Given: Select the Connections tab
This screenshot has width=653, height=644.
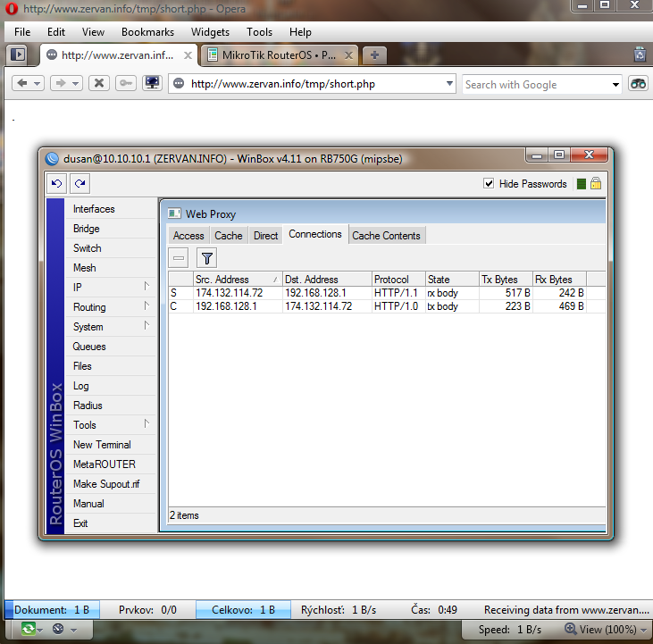Looking at the screenshot, I should coord(315,234).
